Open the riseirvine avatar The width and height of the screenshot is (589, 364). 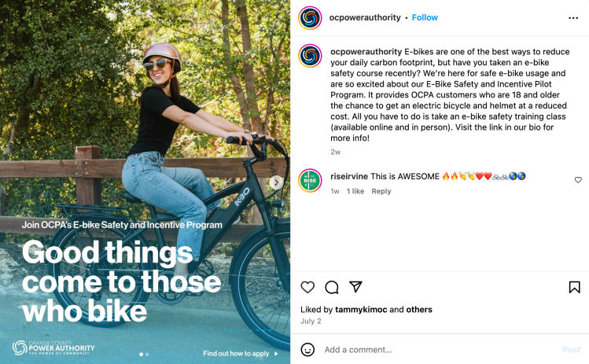tap(310, 180)
